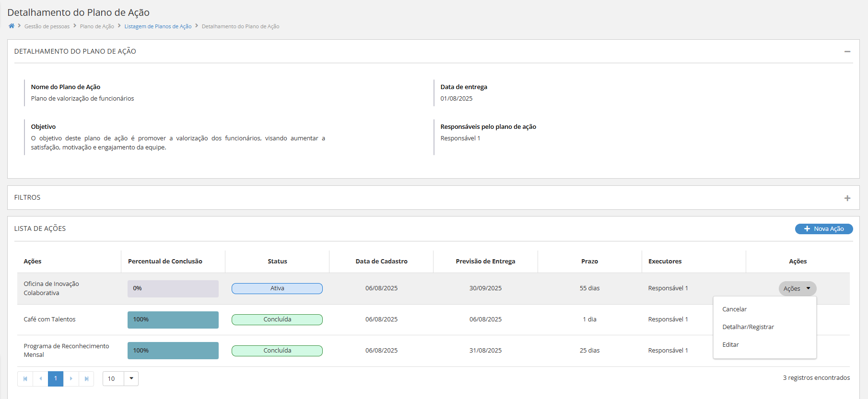Go to last page of results
This screenshot has width=868, height=399.
[x=86, y=379]
